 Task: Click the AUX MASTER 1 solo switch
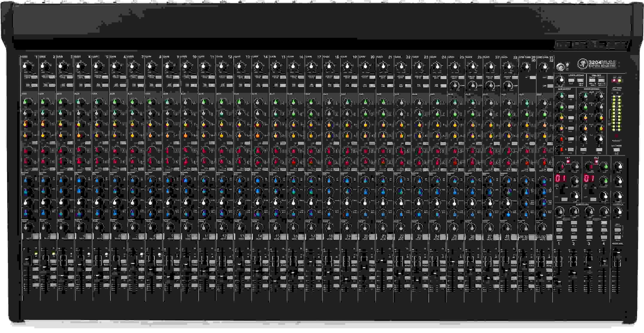tap(571, 96)
